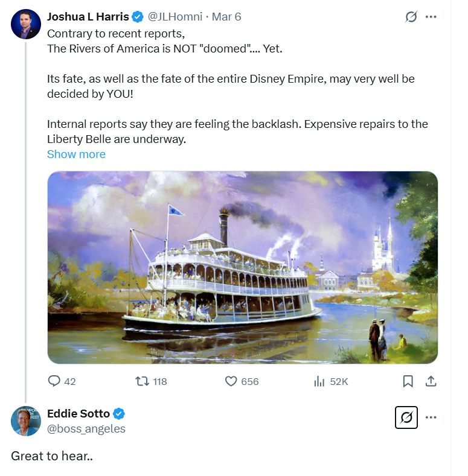Image resolution: width=468 pixels, height=476 pixels.
Task: Click the @JLHomni handle
Action: (176, 17)
